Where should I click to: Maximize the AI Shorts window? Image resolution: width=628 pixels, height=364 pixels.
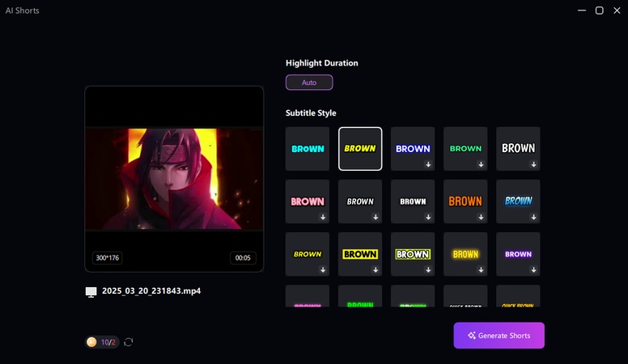(x=599, y=11)
